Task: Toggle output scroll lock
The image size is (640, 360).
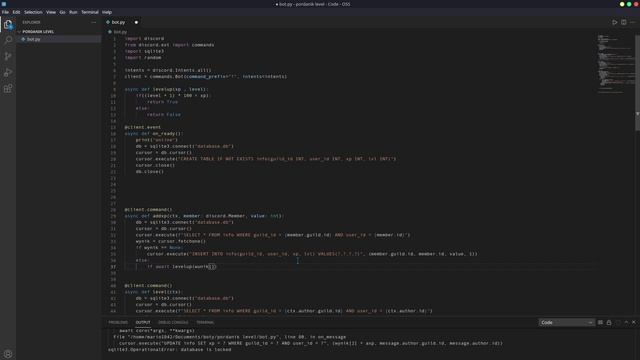Action: pos(609,322)
